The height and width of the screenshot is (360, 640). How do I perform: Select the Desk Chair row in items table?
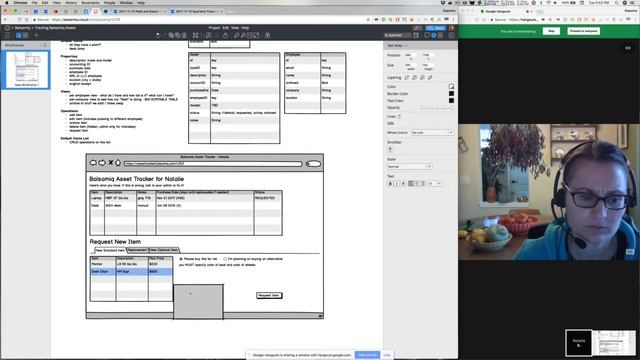[131, 271]
